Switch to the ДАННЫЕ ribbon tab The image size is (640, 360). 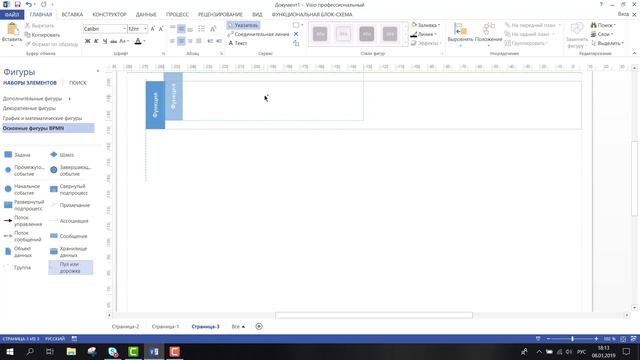pyautogui.click(x=146, y=14)
